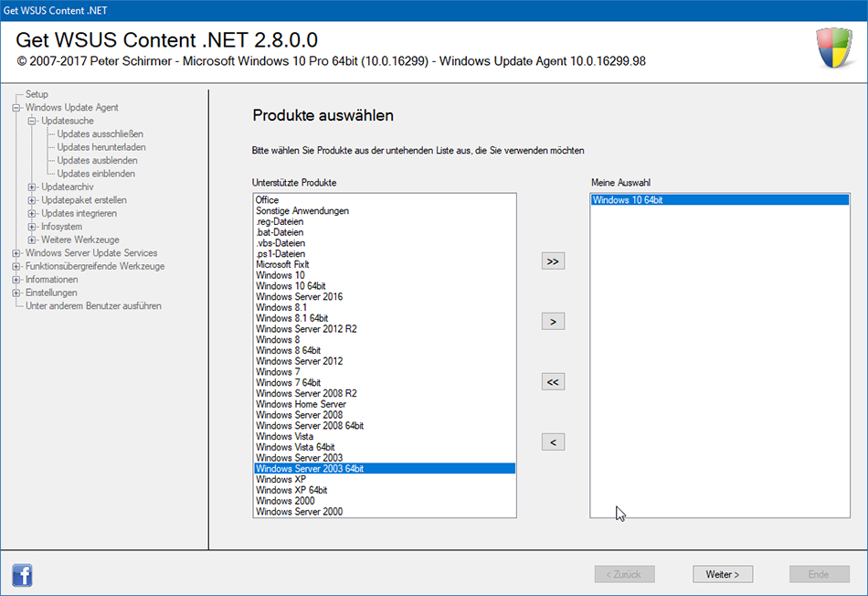The height and width of the screenshot is (596, 868).
Task: Collapse the Windows Update Agent tree node
Action: pos(16,108)
